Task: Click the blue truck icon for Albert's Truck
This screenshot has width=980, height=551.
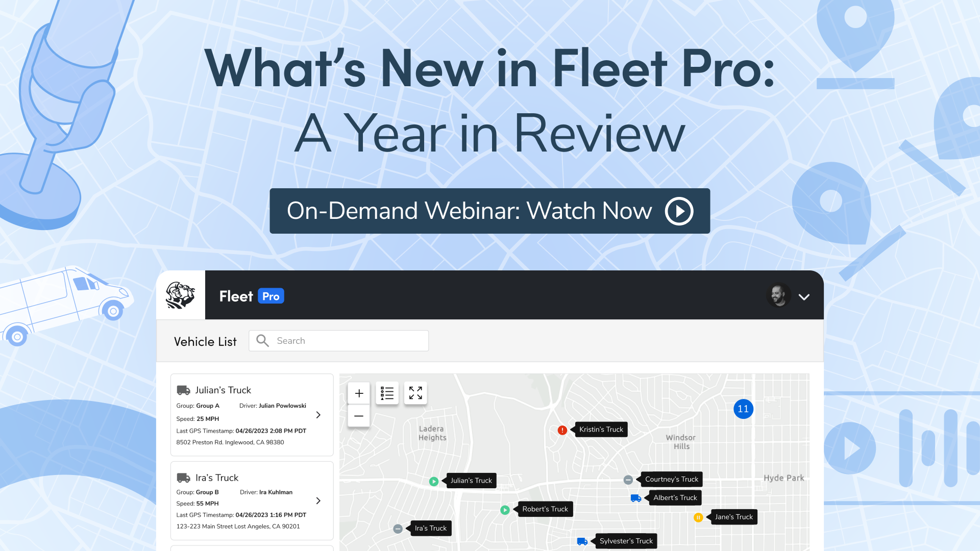Action: 635,498
